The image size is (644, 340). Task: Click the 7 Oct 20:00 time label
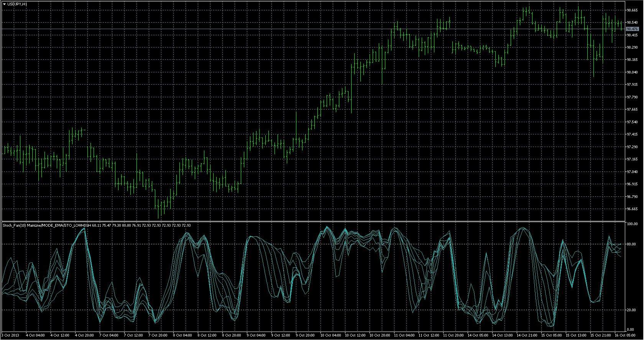(x=158, y=335)
